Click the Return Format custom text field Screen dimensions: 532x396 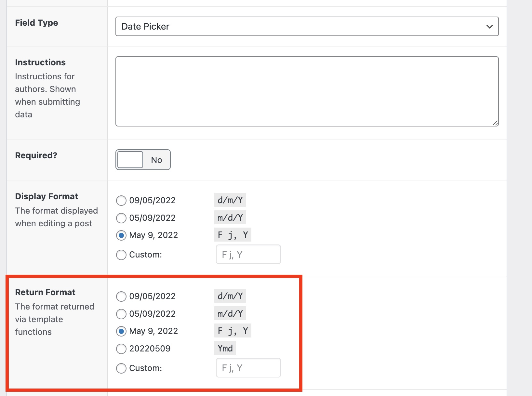(248, 368)
